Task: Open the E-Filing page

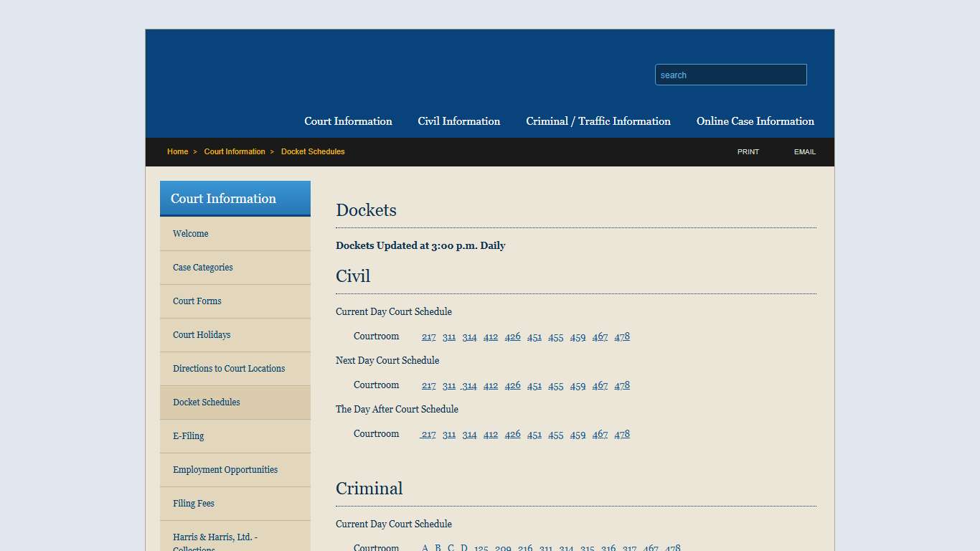Action: pos(188,435)
